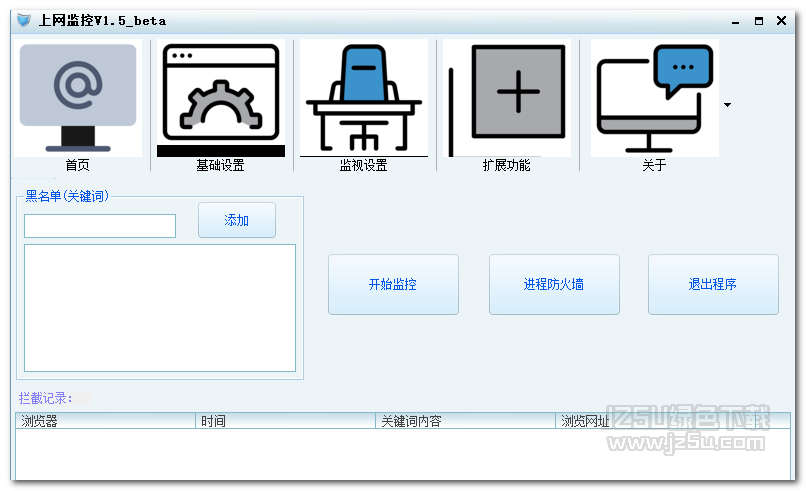
Task: Open 基础设置 gear window icon
Action: 221,98
